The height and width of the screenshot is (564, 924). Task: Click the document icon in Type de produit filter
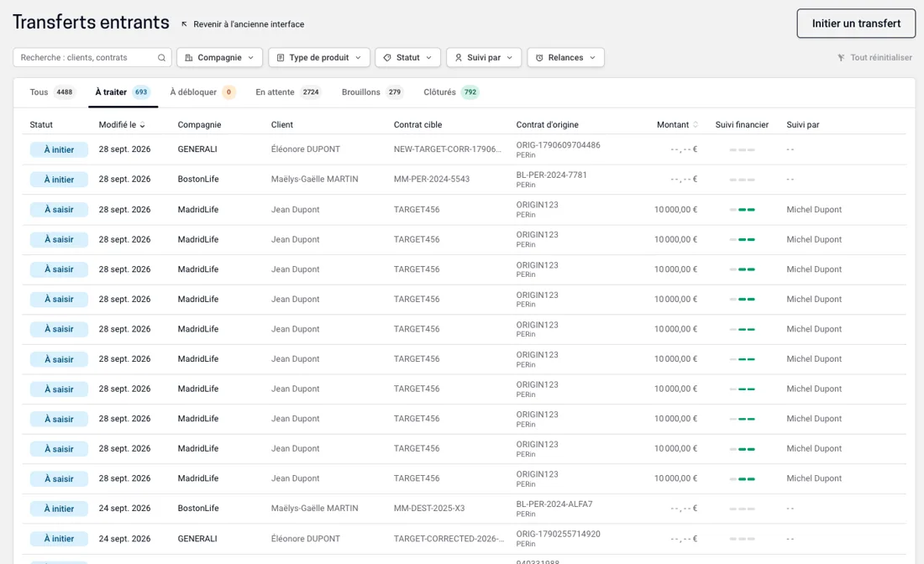(x=281, y=58)
